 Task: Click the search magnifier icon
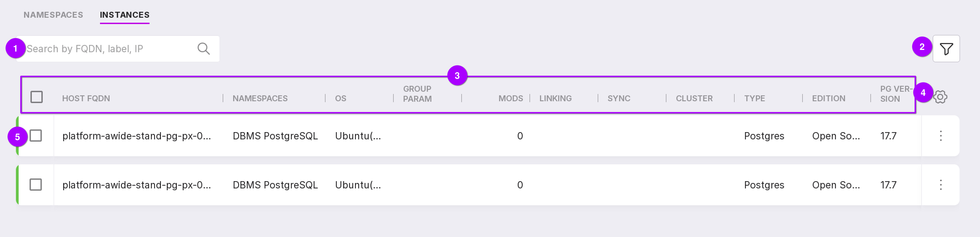point(204,49)
